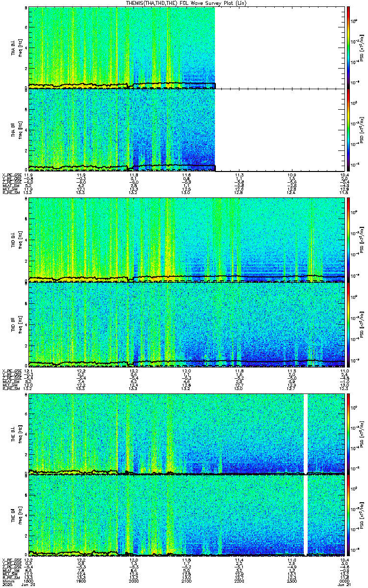Click the R_RE_SM row label under the THA panels
Screen dimensions: 368x588
coord(12,193)
